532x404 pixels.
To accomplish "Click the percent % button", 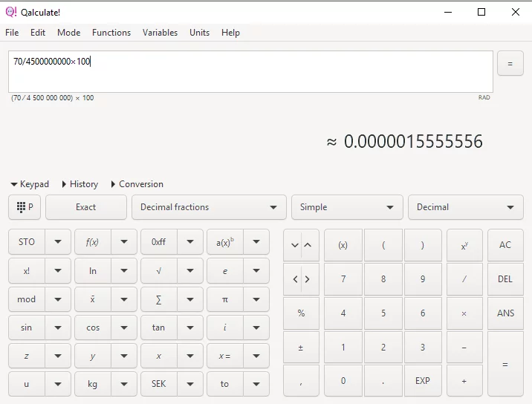I will tap(301, 313).
